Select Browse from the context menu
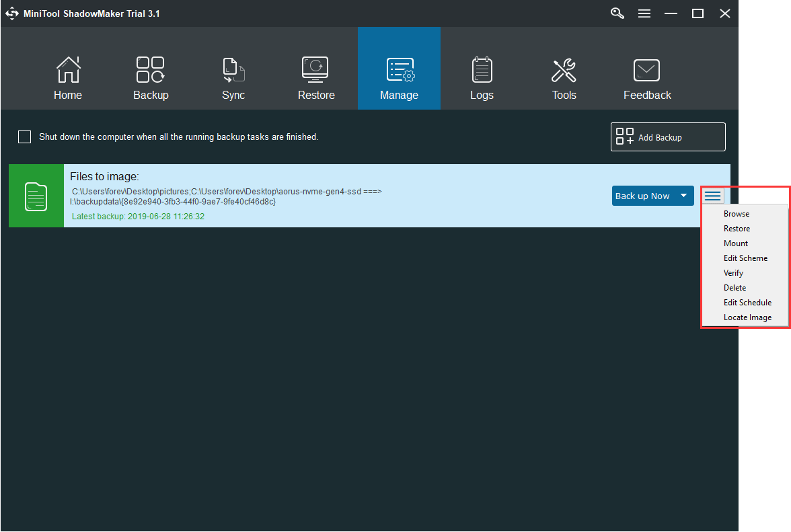 coord(737,214)
